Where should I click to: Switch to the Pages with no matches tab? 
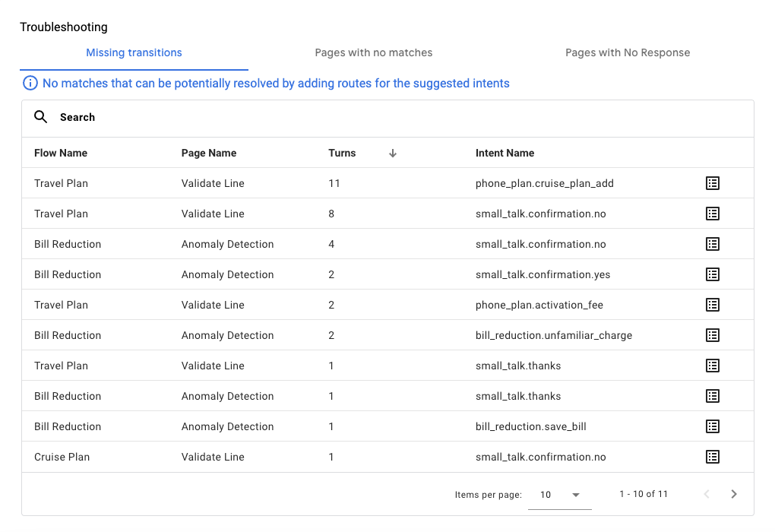point(373,52)
